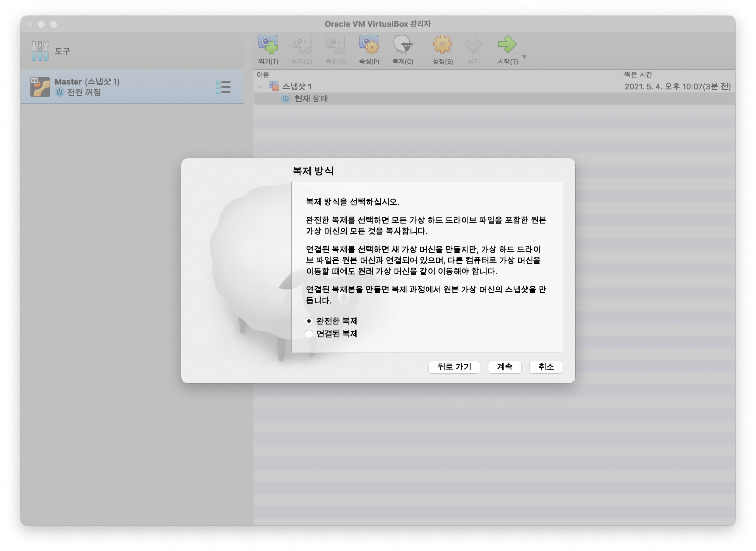
Task: Open the Tools (도구) section icon
Action: (x=40, y=51)
